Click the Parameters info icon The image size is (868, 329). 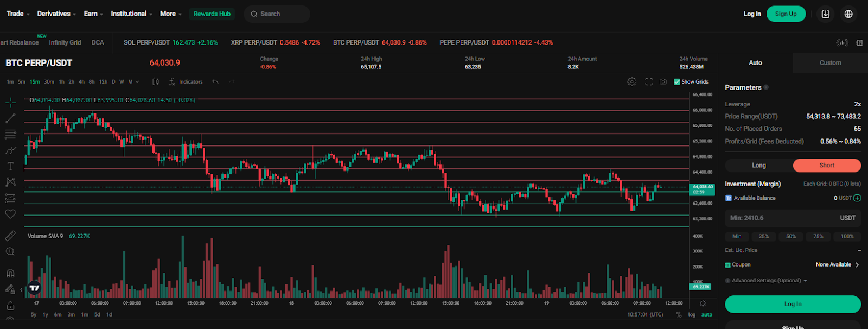[x=766, y=87]
